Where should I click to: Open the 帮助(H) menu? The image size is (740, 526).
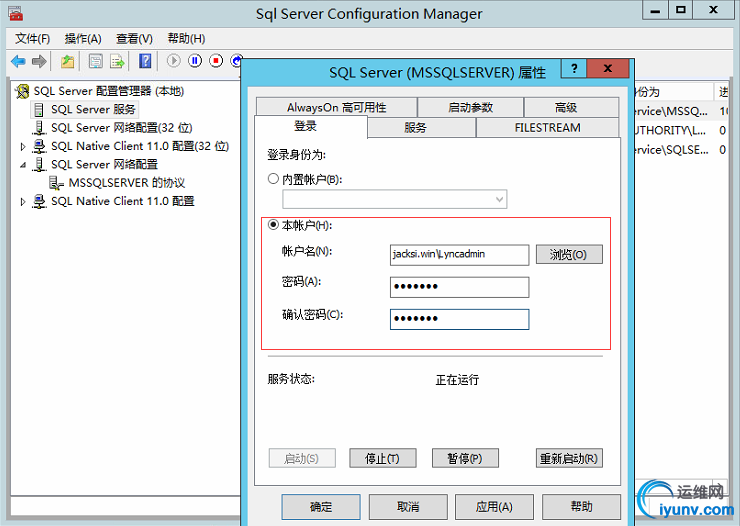pyautogui.click(x=186, y=39)
